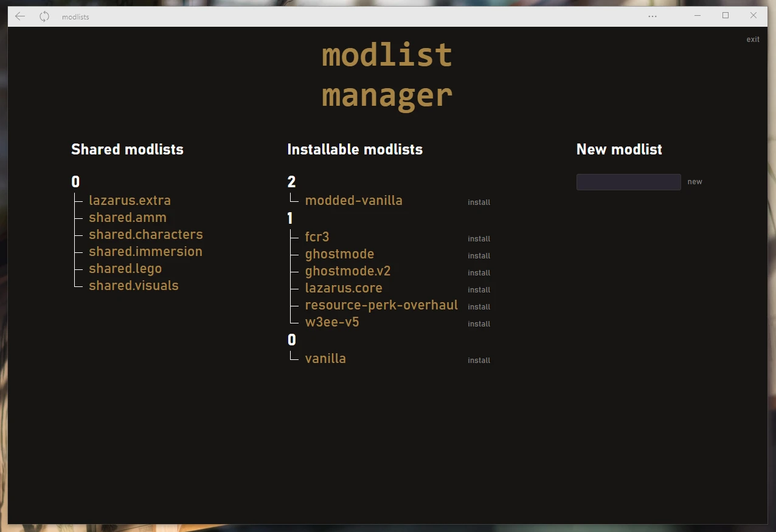Install the ghostmode modlist

point(479,256)
